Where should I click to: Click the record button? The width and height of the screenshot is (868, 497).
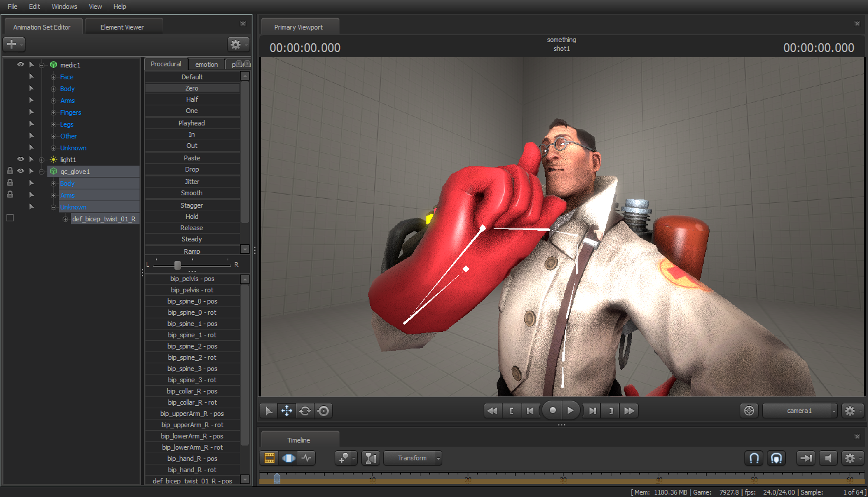(552, 410)
